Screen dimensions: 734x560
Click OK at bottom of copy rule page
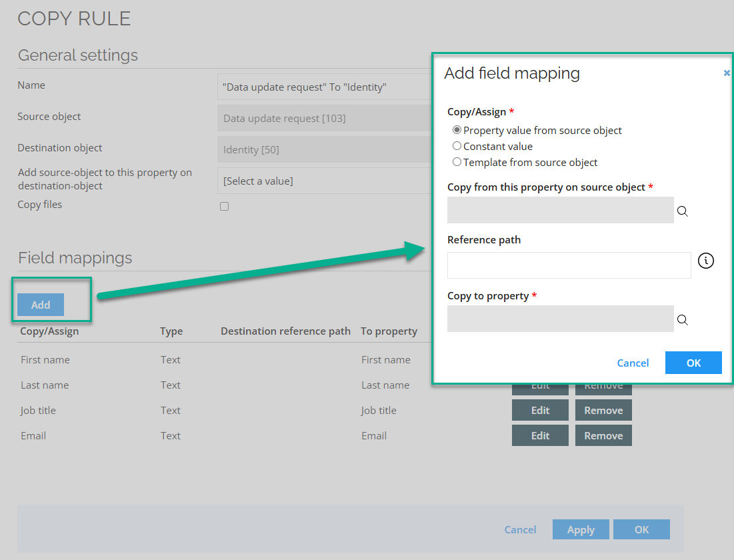click(641, 529)
